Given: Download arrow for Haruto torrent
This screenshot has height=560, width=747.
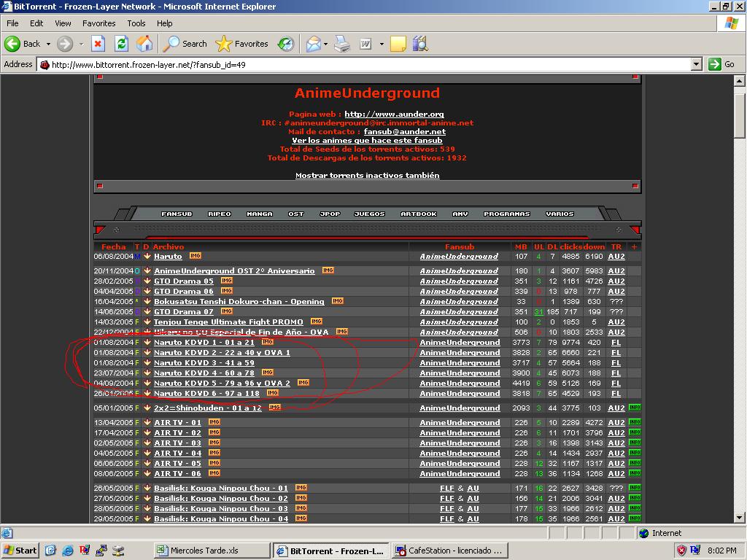Looking at the screenshot, I should 147,256.
